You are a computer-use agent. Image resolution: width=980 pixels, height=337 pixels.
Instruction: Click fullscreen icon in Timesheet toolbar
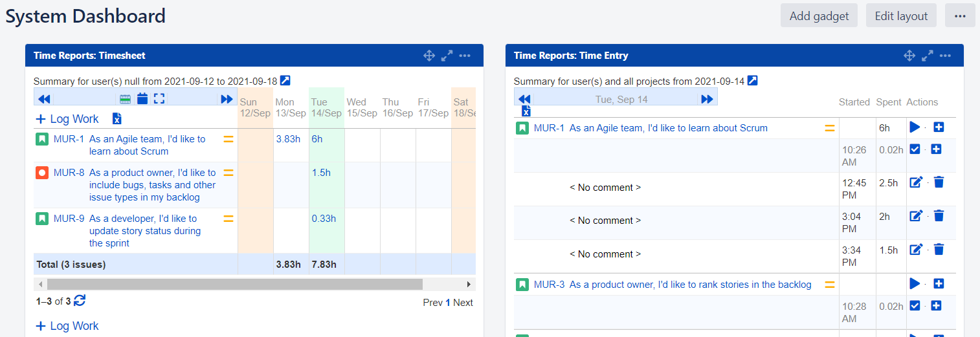(159, 99)
